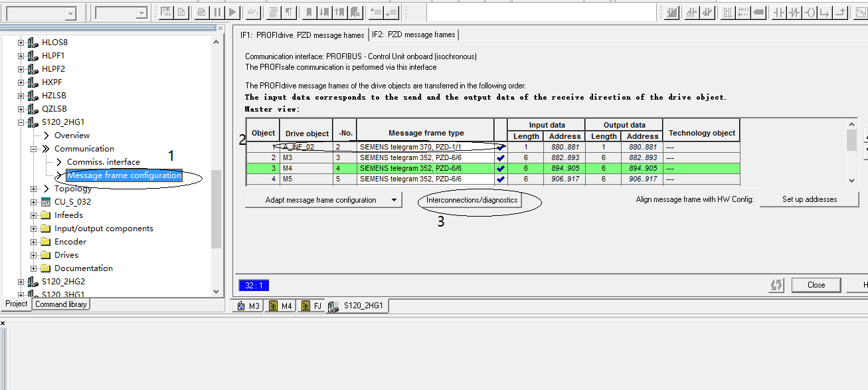868x390 pixels.
Task: Click the delete bookmarks icon
Action: click(355, 12)
